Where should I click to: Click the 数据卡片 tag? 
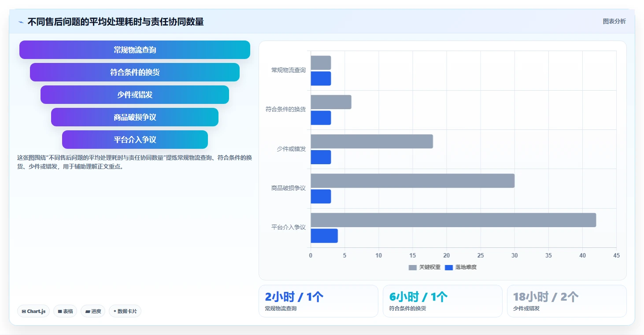coord(125,311)
